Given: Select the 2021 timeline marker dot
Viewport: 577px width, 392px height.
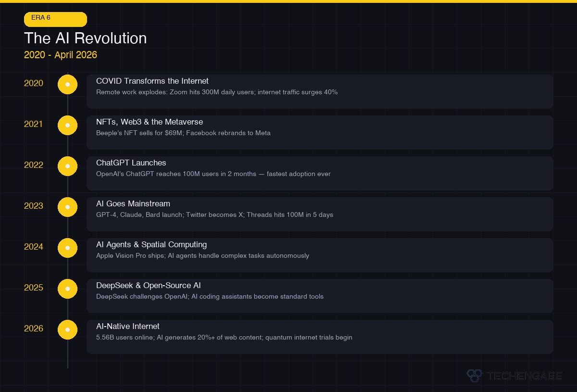Looking at the screenshot, I should (x=67, y=125).
